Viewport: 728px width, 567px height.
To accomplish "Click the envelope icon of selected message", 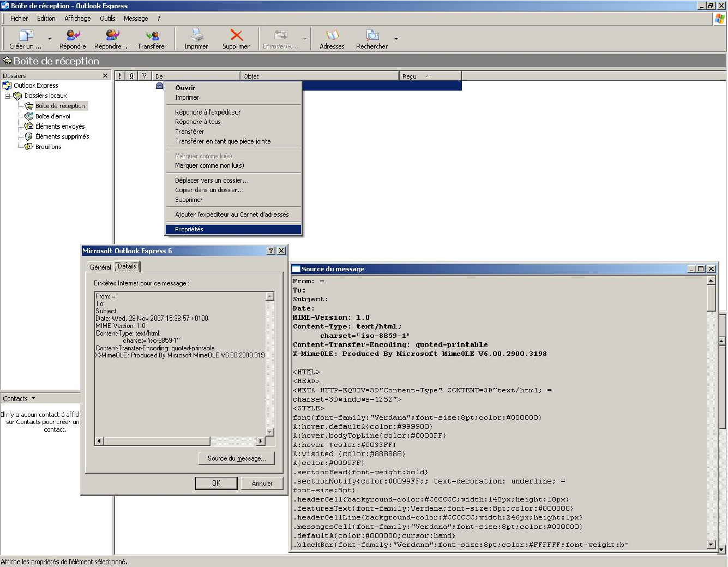I will pyautogui.click(x=160, y=86).
